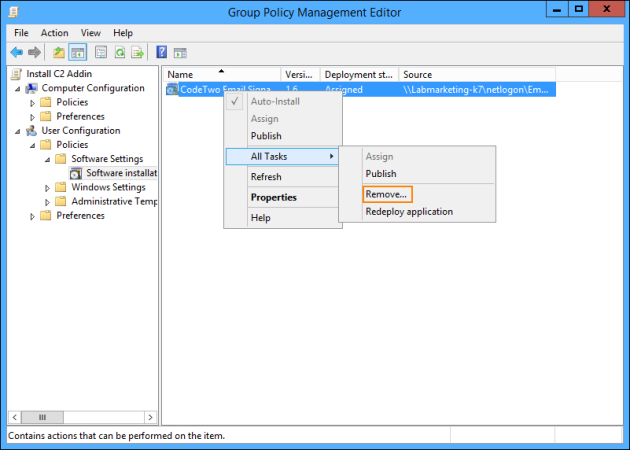Open the All Tasks submenu
The image size is (630, 450).
tap(282, 156)
